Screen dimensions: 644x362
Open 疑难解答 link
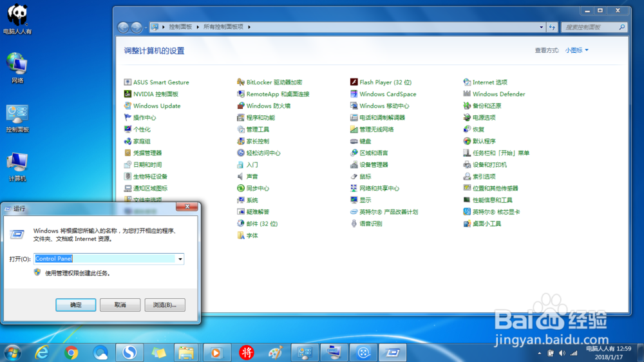[x=258, y=212]
